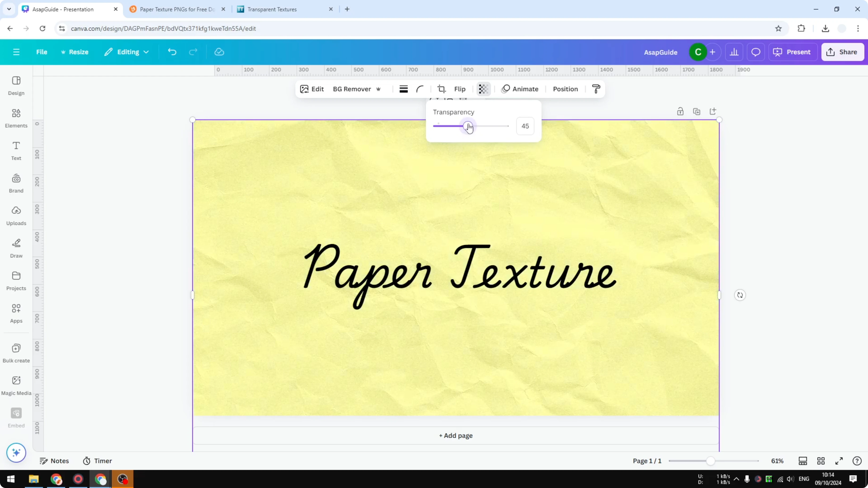Select the Crop tool in the toolbar
The height and width of the screenshot is (488, 868).
(x=442, y=89)
